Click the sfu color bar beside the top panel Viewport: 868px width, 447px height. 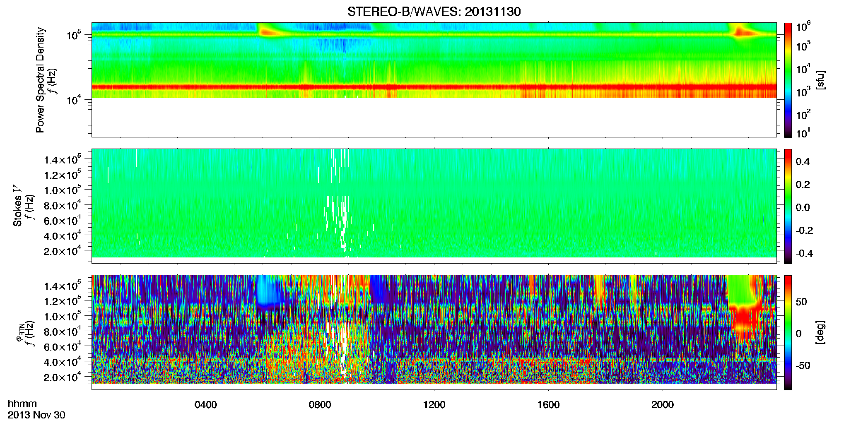point(788,80)
